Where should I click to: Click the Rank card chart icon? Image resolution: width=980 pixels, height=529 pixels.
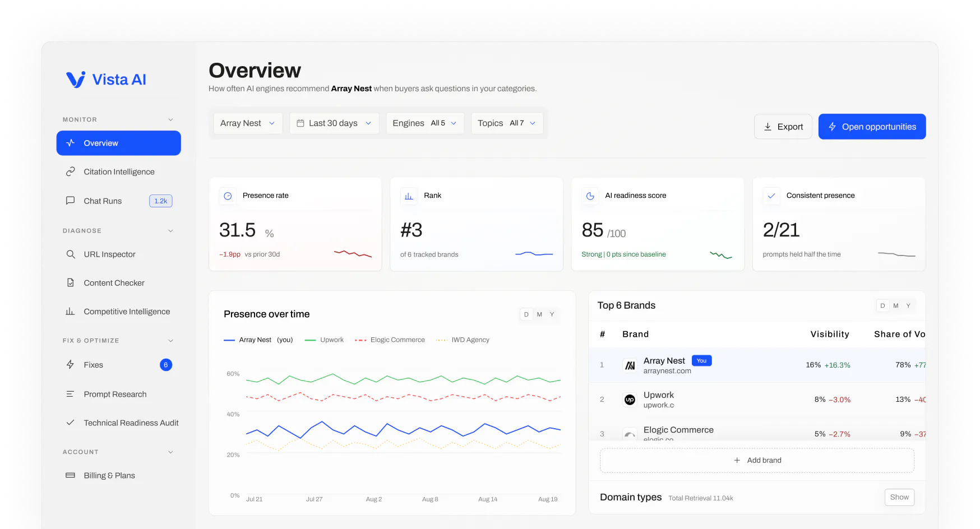coord(409,196)
